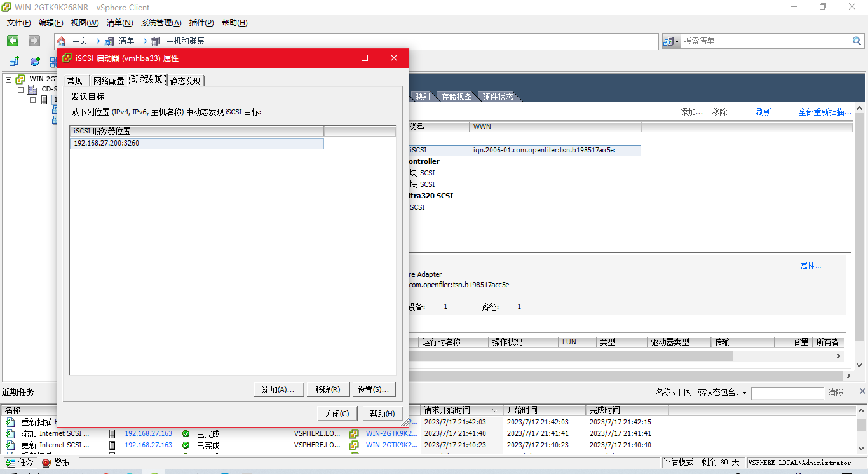Click the 设置(S)... button in dialog
Image resolution: width=868 pixels, height=474 pixels.
[x=374, y=389]
